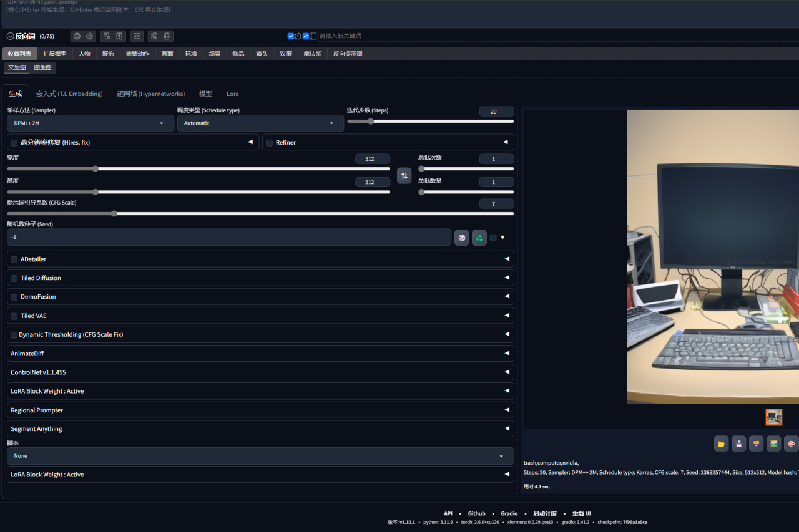
Task: Expand the AnimateDiff accordion
Action: [x=260, y=354]
